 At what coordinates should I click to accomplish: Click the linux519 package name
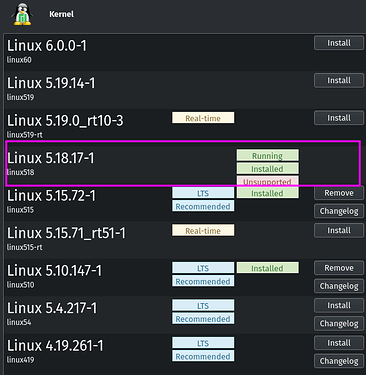click(20, 97)
